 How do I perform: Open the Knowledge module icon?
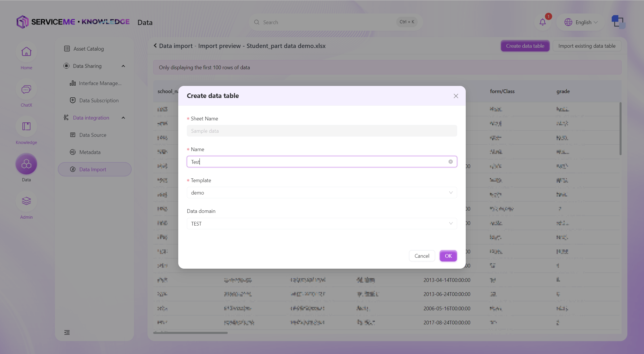pos(26,126)
